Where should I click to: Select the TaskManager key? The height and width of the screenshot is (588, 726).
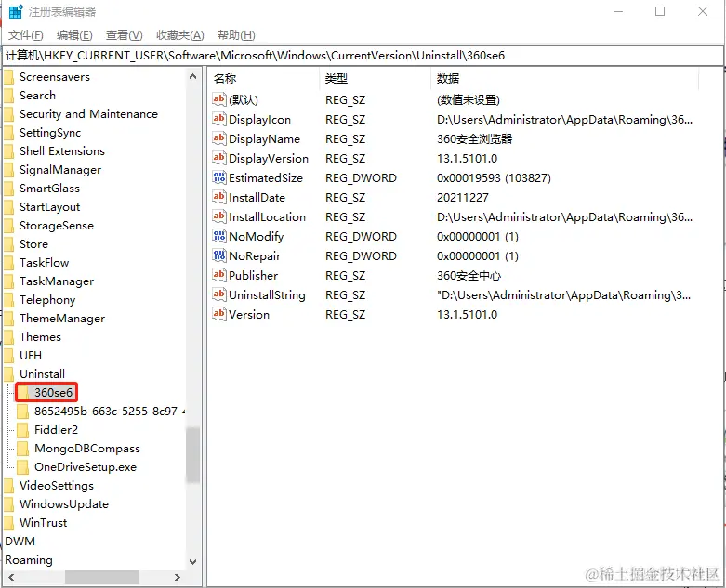click(57, 281)
